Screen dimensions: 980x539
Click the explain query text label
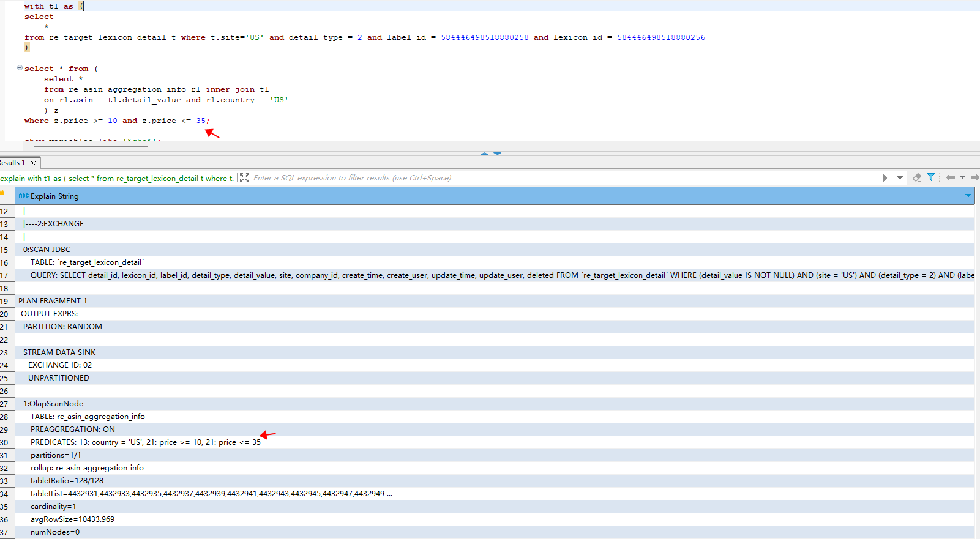[x=116, y=179]
